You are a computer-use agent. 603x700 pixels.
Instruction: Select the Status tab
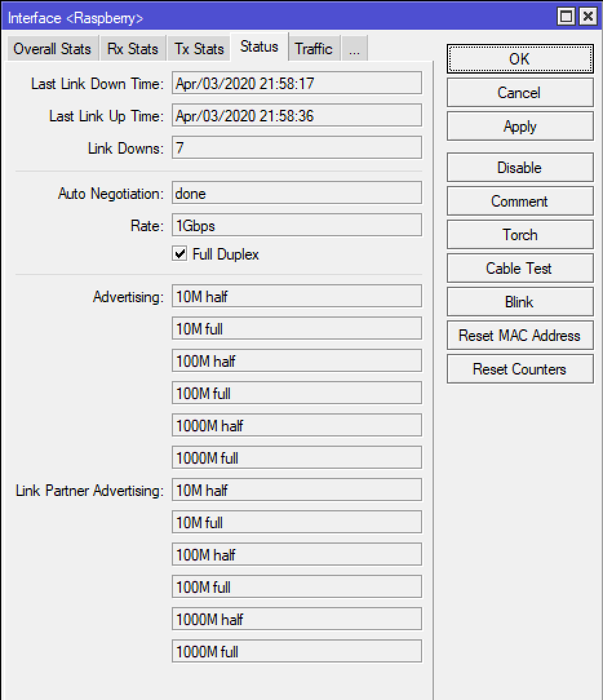point(260,46)
